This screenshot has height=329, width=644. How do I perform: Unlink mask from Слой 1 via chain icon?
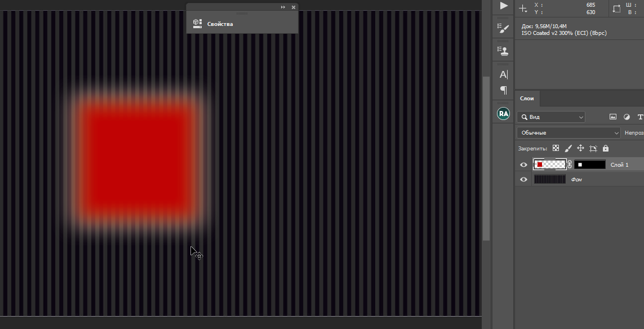570,164
